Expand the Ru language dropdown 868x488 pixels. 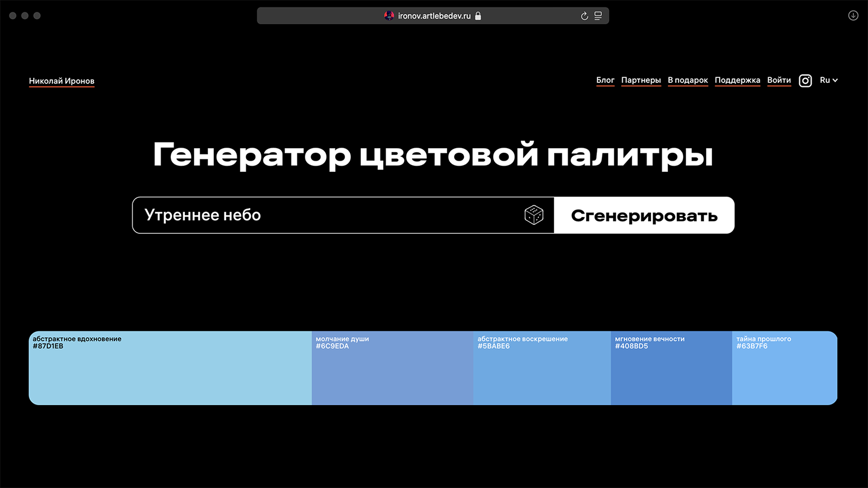click(829, 80)
